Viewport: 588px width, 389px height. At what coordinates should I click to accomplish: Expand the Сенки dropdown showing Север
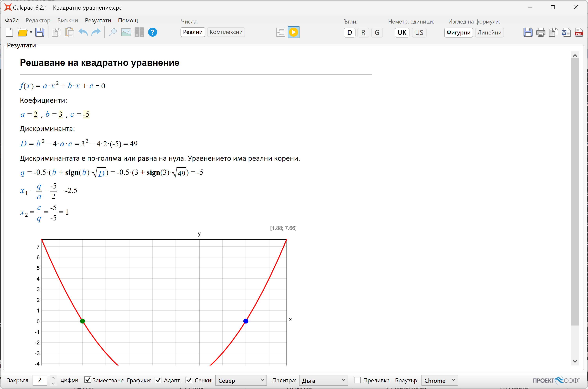(241, 380)
